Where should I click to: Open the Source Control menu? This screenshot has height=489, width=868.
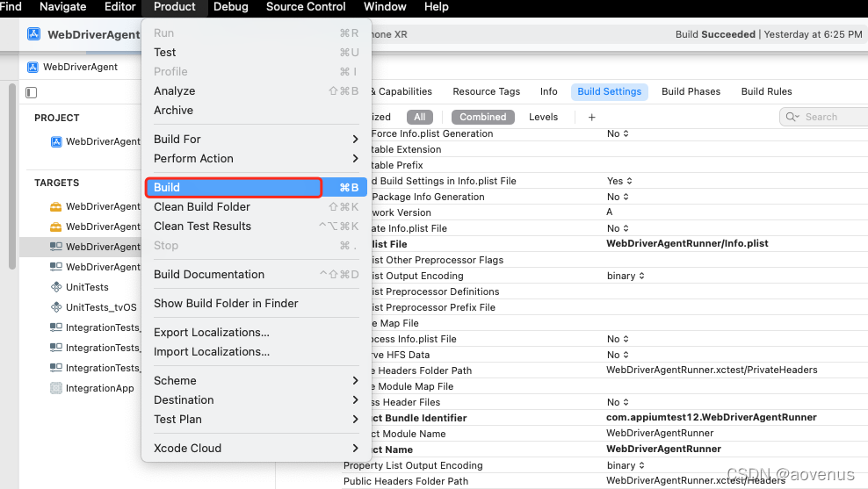[x=306, y=7]
